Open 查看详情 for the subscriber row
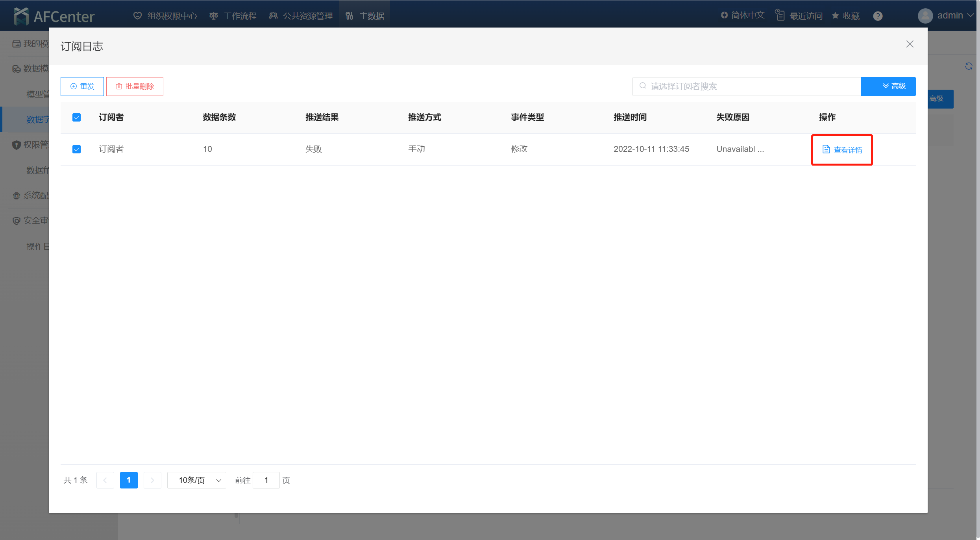This screenshot has width=980, height=540. (842, 150)
